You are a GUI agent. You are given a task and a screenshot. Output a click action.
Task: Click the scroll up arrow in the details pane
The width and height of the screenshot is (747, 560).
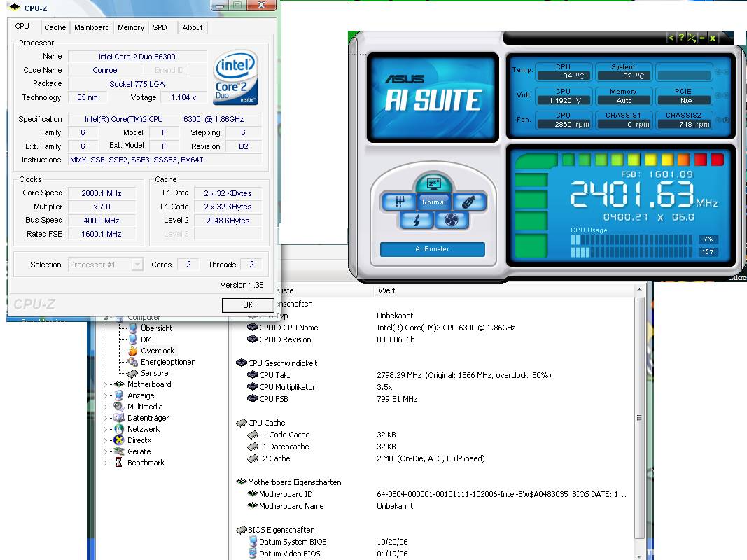click(639, 290)
